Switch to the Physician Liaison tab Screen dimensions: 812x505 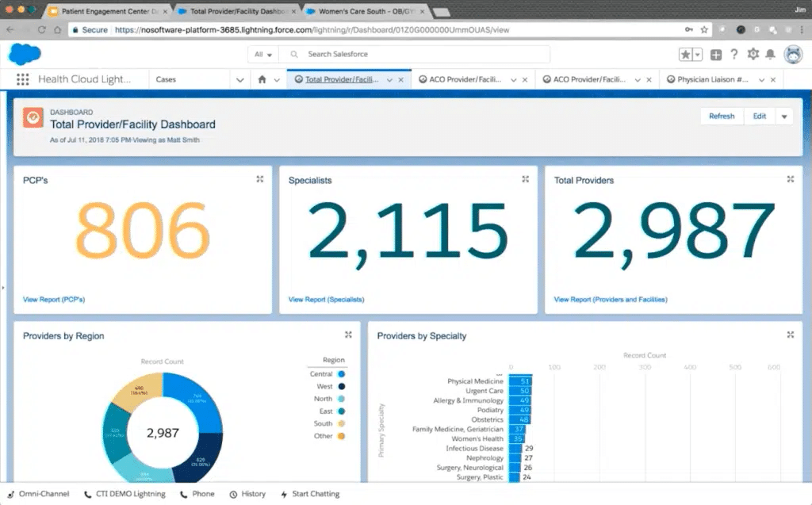click(713, 80)
